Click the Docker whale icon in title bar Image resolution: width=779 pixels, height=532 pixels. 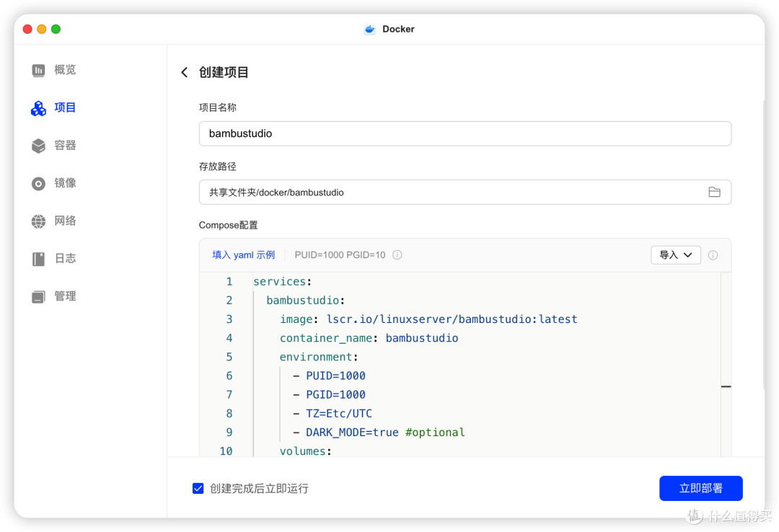369,30
